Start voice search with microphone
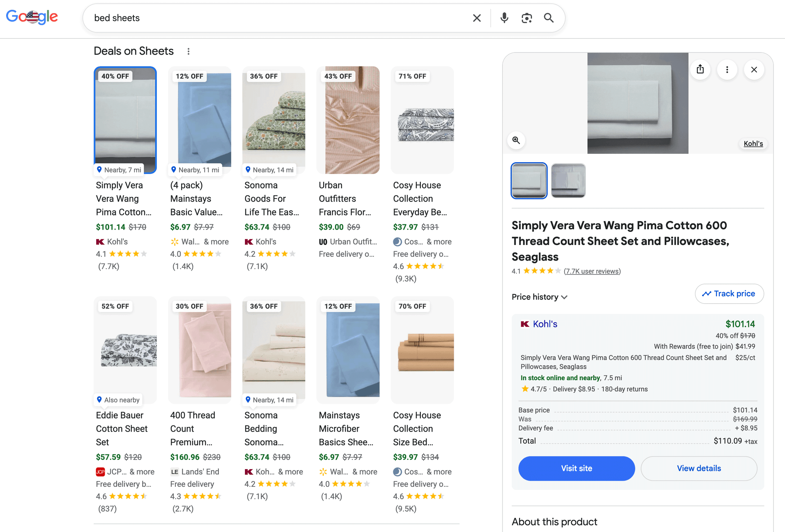This screenshot has width=785, height=532. (504, 18)
